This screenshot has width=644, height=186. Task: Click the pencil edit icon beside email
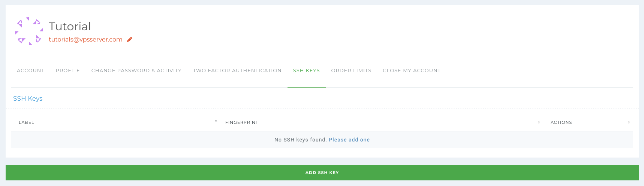(x=130, y=39)
